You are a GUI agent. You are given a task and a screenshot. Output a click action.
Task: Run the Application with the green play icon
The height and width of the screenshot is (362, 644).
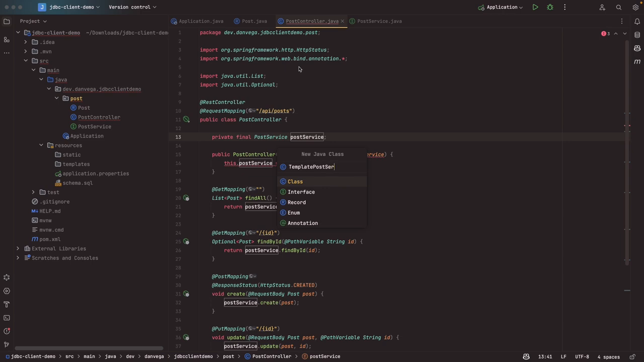(x=535, y=7)
